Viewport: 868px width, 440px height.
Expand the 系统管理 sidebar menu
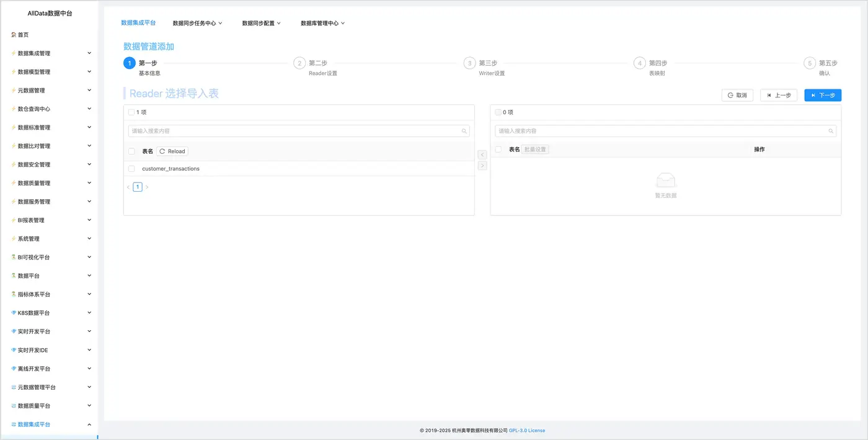pos(89,239)
